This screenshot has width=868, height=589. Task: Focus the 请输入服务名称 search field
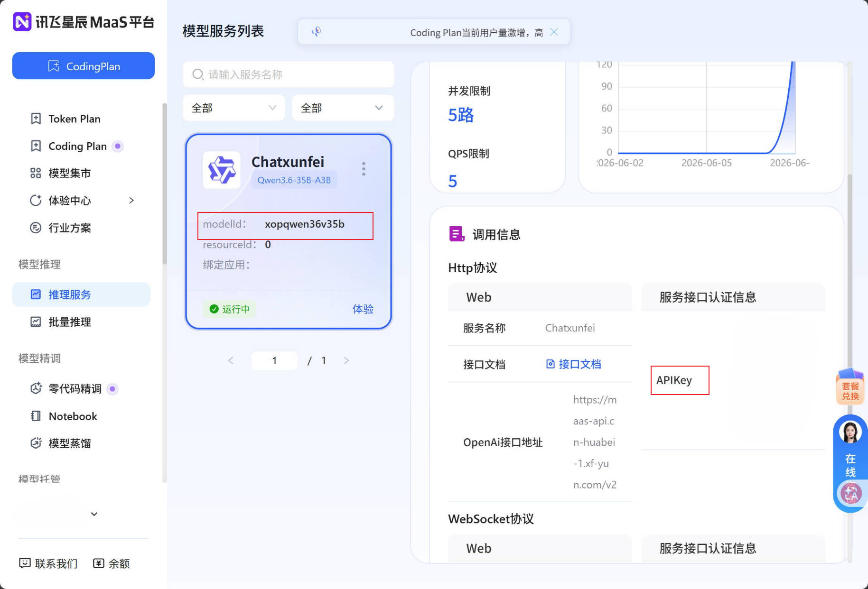289,74
